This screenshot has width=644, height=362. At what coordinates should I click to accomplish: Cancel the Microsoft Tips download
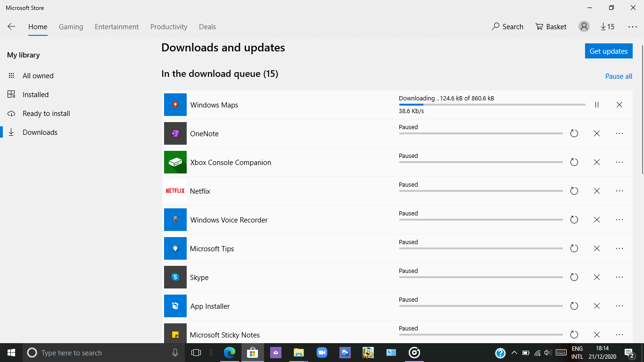(597, 248)
